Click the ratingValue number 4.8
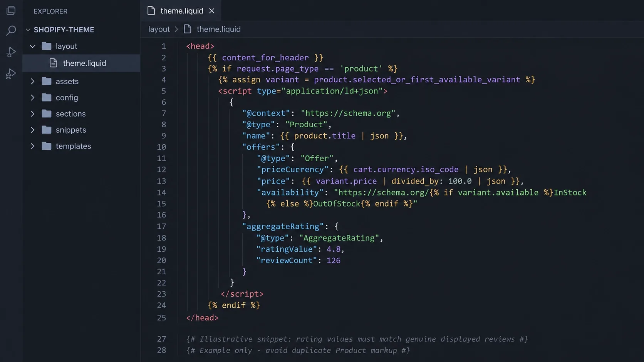The image size is (644, 362). point(334,249)
